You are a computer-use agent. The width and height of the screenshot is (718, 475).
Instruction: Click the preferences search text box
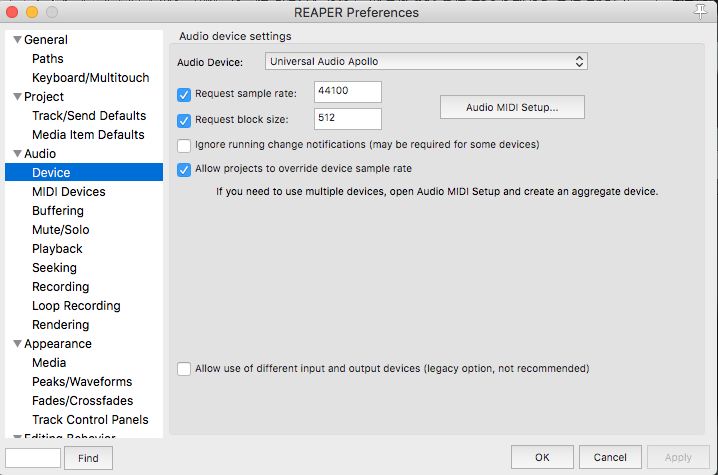(x=33, y=458)
